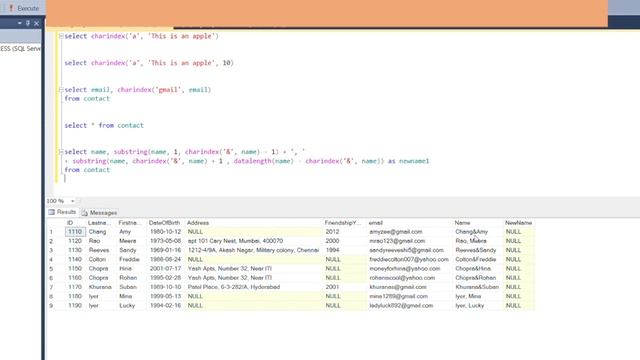
Task: Select the Khurana last name cell
Action: [101, 287]
